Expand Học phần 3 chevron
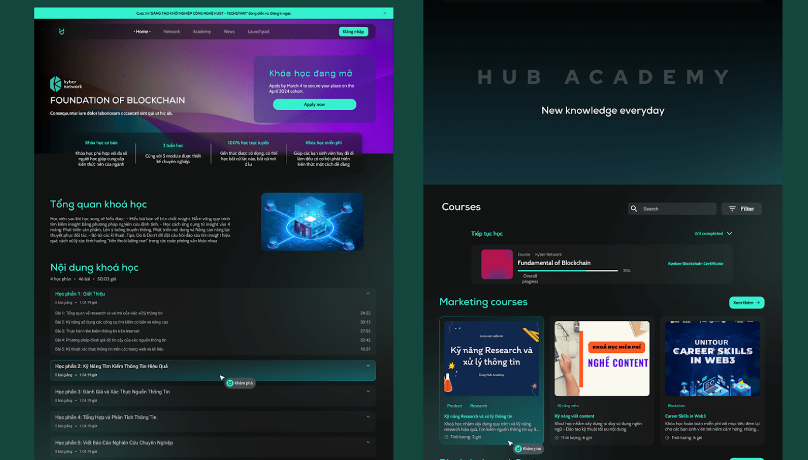Viewport: 808px width, 460px height. (368, 391)
